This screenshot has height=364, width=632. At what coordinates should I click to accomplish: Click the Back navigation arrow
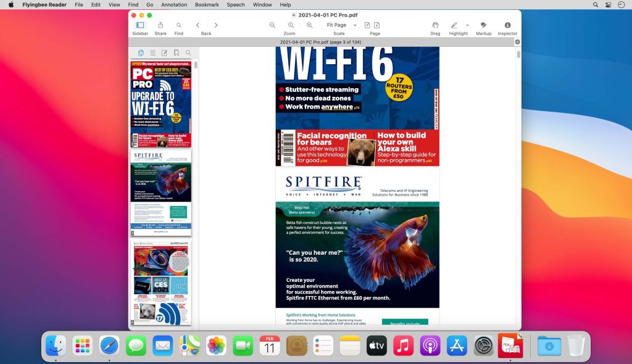click(197, 25)
